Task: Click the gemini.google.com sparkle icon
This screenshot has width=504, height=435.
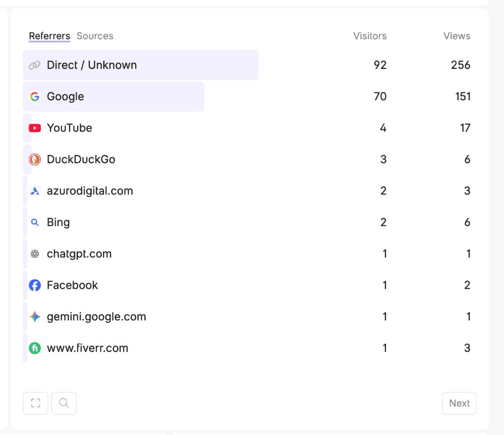Action: [34, 317]
